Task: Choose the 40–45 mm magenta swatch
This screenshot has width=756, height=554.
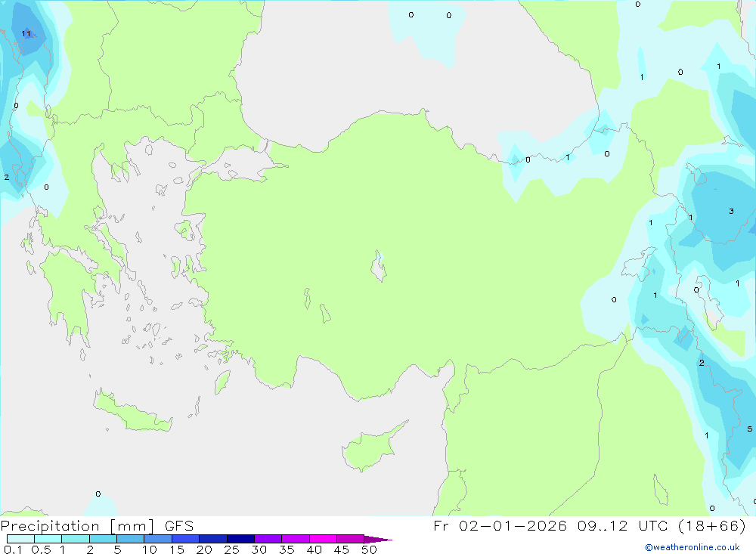Action: pyautogui.click(x=323, y=539)
